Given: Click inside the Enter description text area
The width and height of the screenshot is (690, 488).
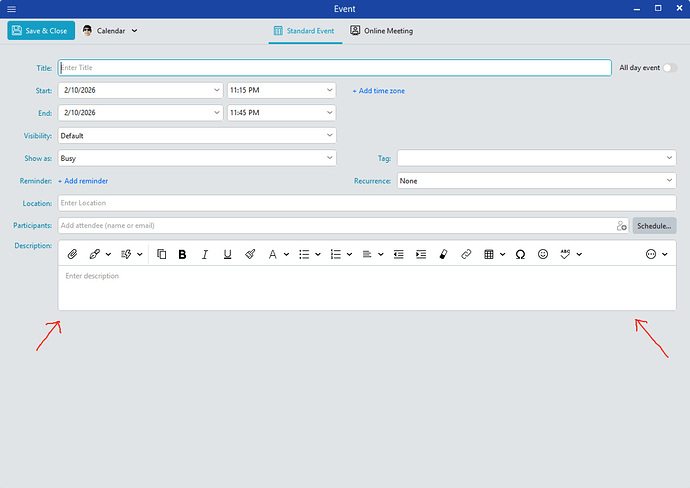Looking at the screenshot, I should [x=367, y=288].
